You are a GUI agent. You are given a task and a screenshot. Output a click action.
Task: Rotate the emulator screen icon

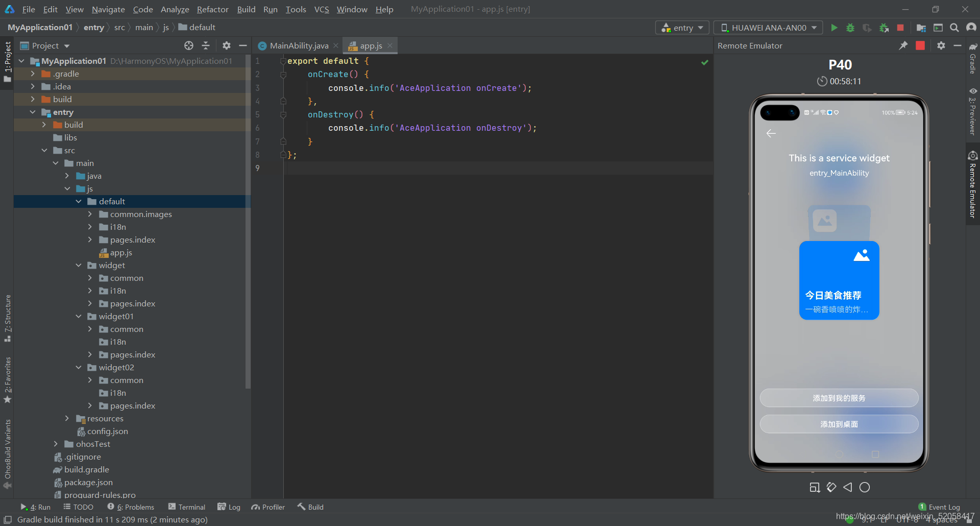click(x=831, y=487)
